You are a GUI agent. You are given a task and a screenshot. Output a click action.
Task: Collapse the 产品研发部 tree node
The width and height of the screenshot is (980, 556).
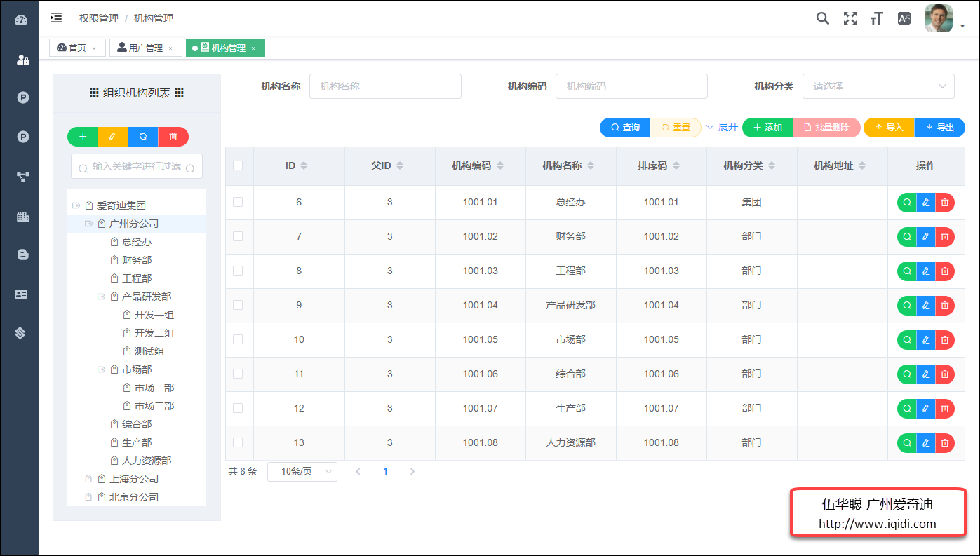click(101, 297)
